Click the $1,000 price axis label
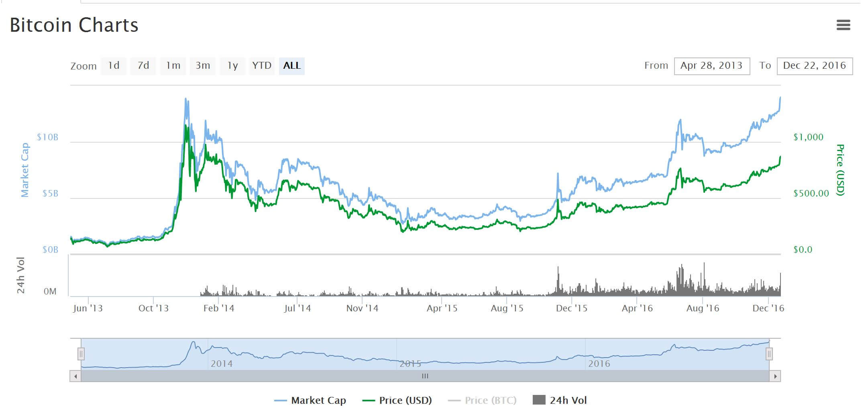This screenshot has width=868, height=411. [809, 137]
